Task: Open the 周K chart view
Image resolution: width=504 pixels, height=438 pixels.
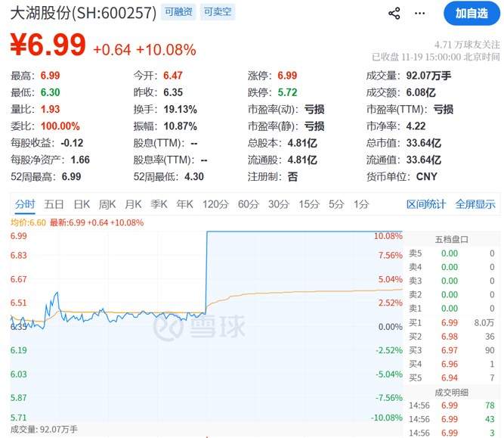Action: tap(107, 203)
